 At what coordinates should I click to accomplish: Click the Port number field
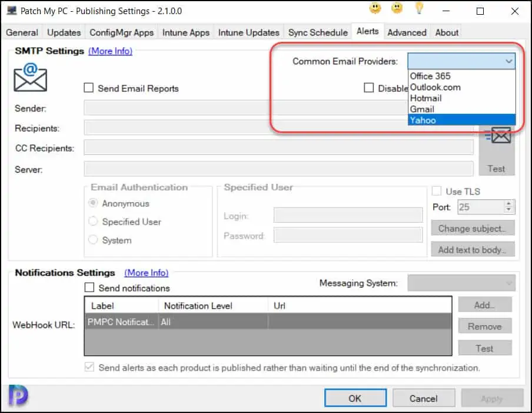[480, 206]
